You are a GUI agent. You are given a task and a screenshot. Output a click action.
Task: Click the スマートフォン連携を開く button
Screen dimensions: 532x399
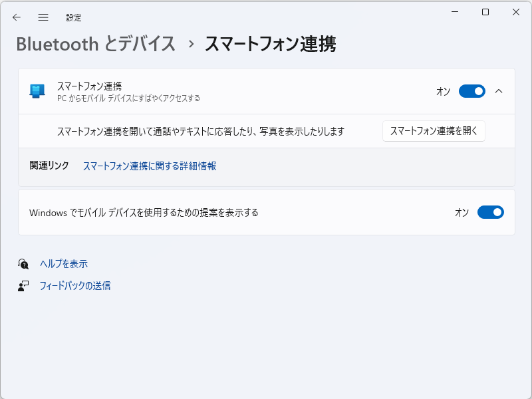coord(434,131)
